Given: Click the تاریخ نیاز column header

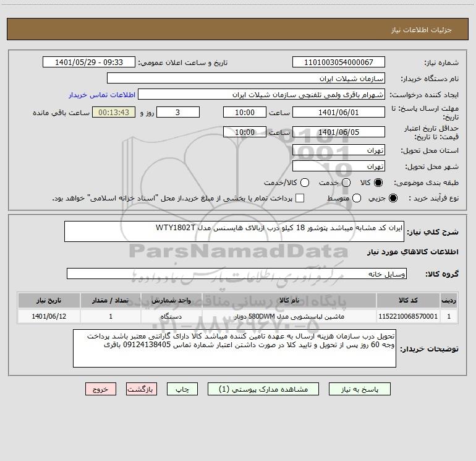Looking at the screenshot, I should (x=49, y=300).
